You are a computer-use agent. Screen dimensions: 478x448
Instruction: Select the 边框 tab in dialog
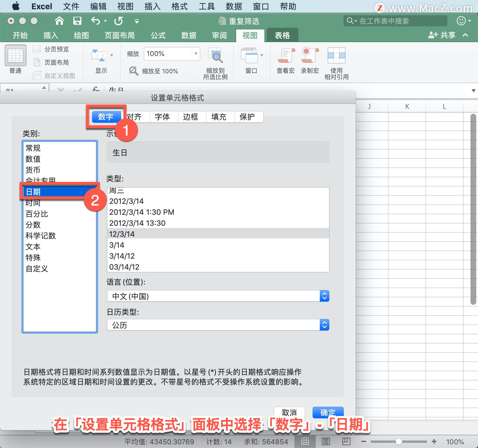[191, 117]
